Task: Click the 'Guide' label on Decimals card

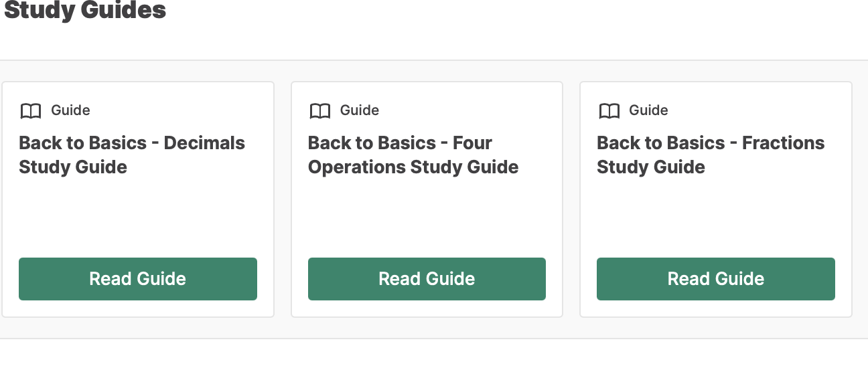Action: pos(70,110)
